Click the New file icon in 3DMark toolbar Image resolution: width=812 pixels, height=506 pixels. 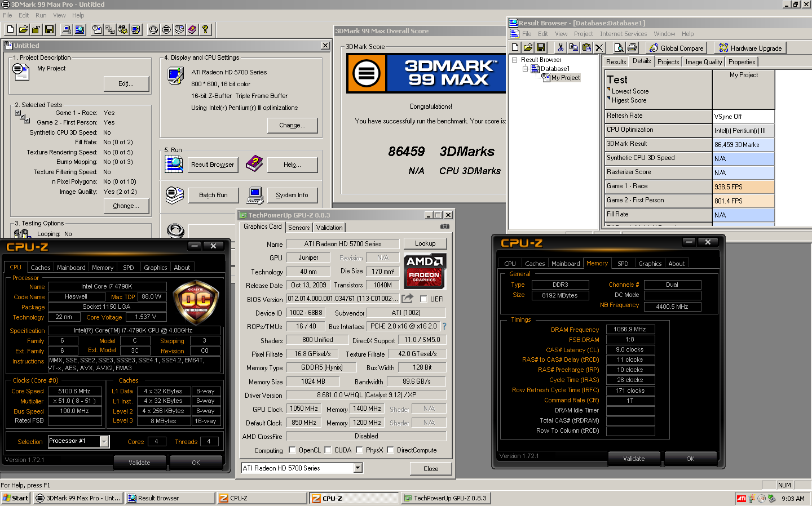[x=11, y=29]
